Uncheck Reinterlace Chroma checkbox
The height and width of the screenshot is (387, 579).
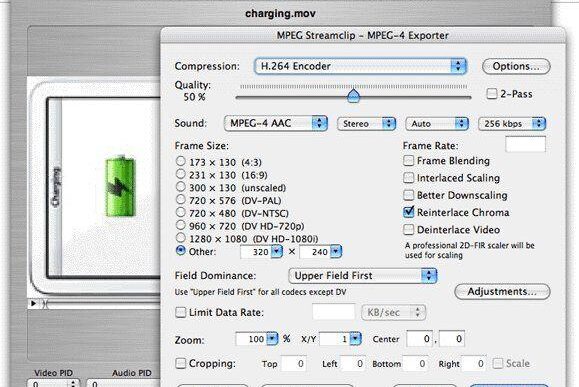click(x=408, y=212)
